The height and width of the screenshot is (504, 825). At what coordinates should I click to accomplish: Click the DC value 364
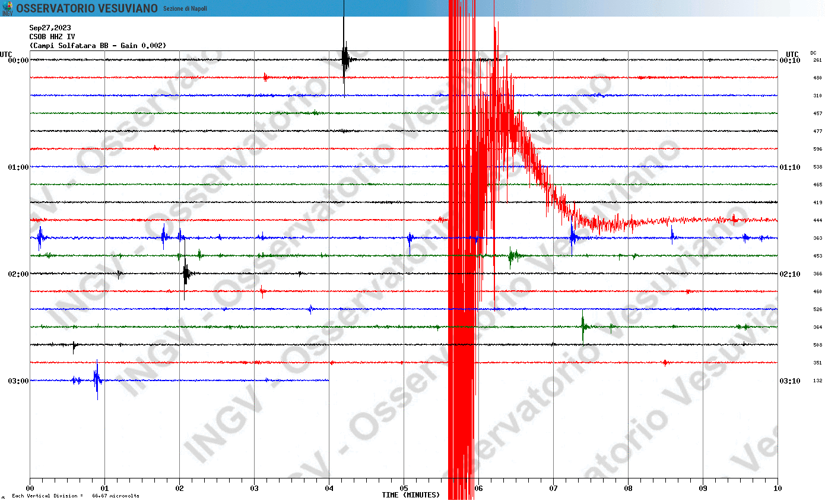click(817, 327)
